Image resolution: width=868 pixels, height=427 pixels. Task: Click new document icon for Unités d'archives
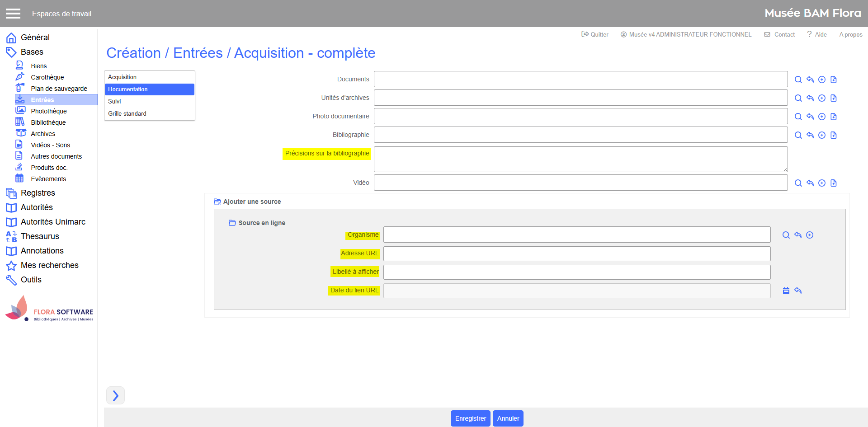click(x=833, y=98)
